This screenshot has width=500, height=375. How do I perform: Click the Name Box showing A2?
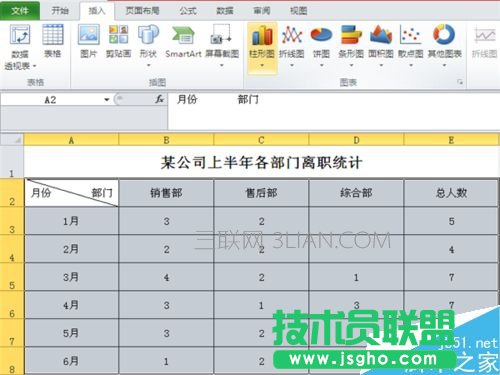tap(51, 99)
